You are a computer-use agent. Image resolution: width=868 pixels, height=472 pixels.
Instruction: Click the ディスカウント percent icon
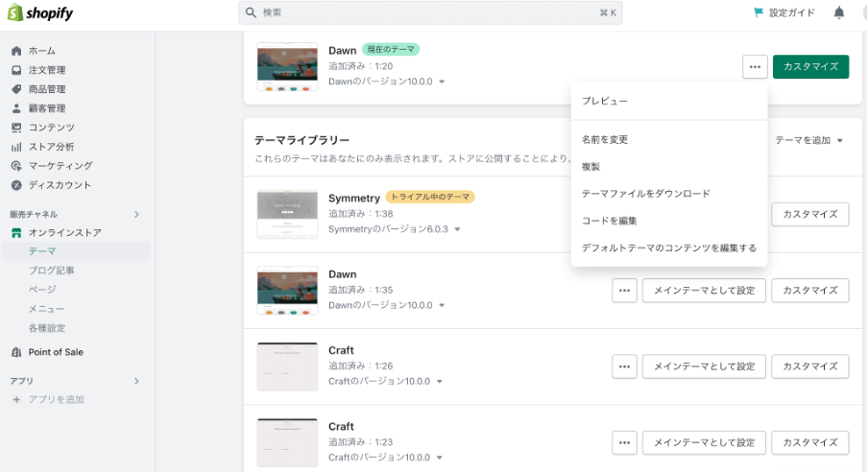click(16, 185)
